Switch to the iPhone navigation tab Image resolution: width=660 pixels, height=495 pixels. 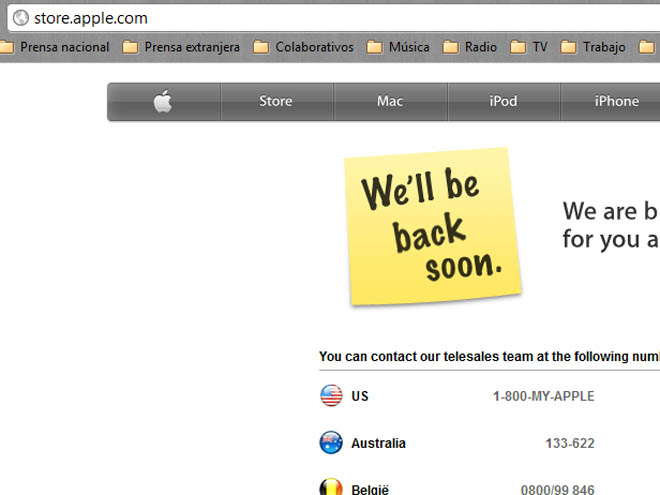pos(616,101)
